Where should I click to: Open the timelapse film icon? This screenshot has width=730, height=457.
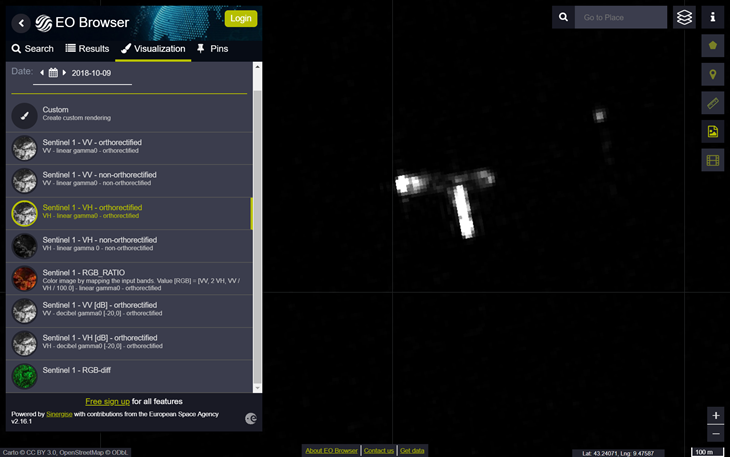712,161
